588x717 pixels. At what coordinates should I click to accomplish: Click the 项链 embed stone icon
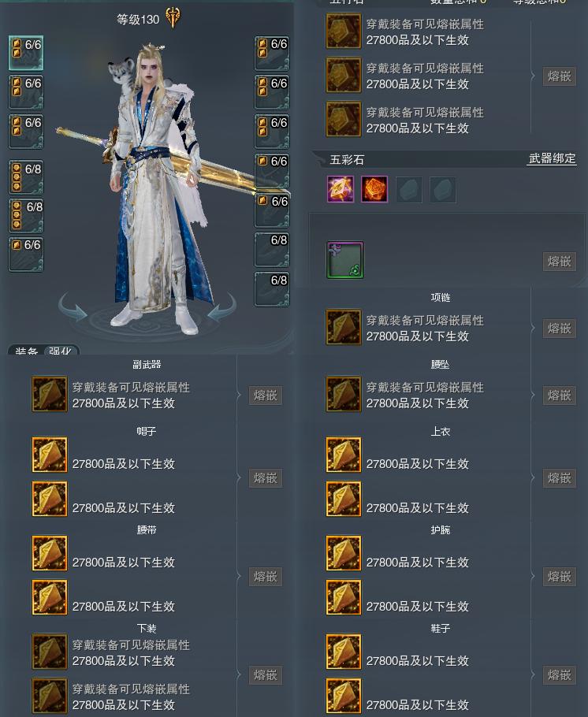344,328
